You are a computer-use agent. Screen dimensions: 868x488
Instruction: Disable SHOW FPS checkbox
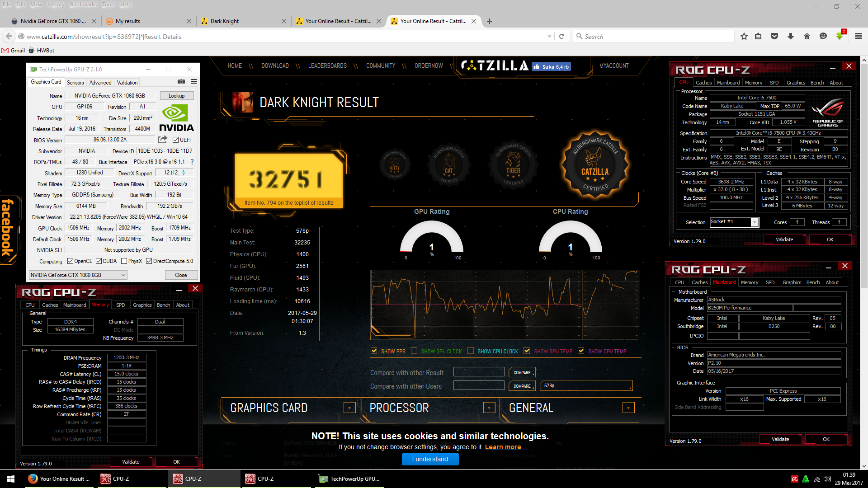tap(374, 351)
